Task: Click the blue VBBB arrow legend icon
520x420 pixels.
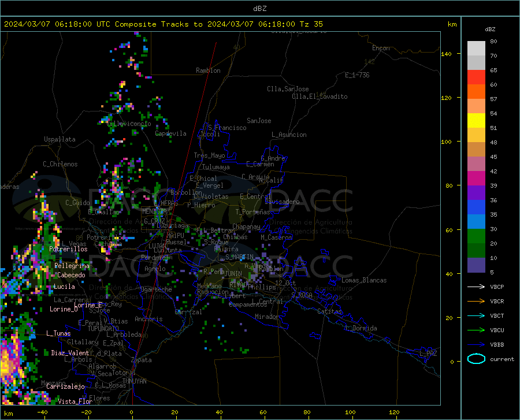Action: point(476,344)
